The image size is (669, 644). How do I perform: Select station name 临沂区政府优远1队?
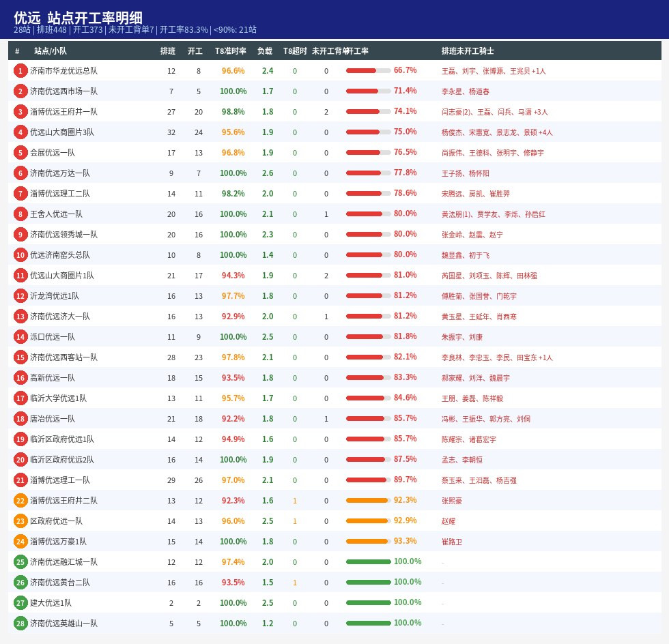62,439
